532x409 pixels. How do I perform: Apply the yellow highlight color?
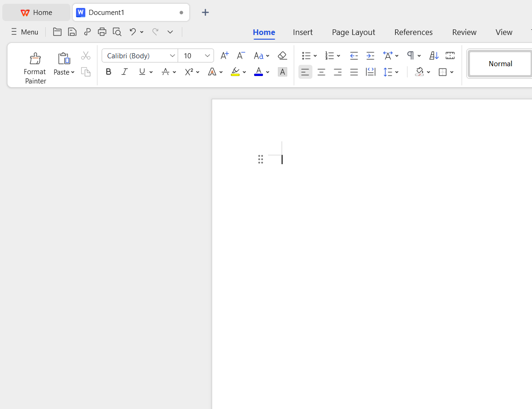click(235, 72)
